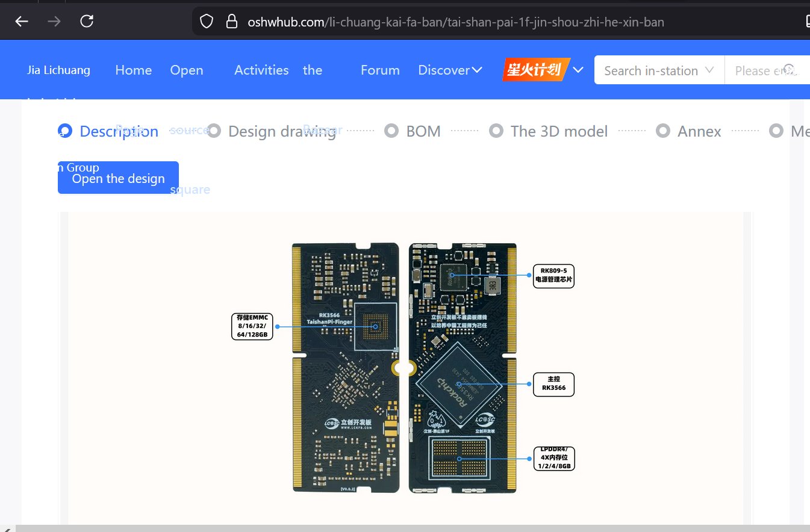Go to Activities in navigation bar
This screenshot has height=532, width=810.
point(261,70)
